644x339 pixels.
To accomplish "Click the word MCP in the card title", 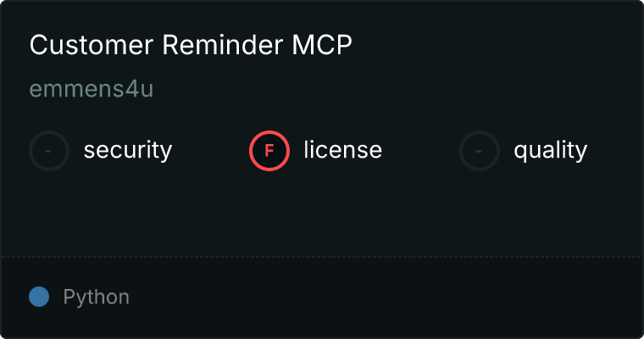I will (322, 44).
